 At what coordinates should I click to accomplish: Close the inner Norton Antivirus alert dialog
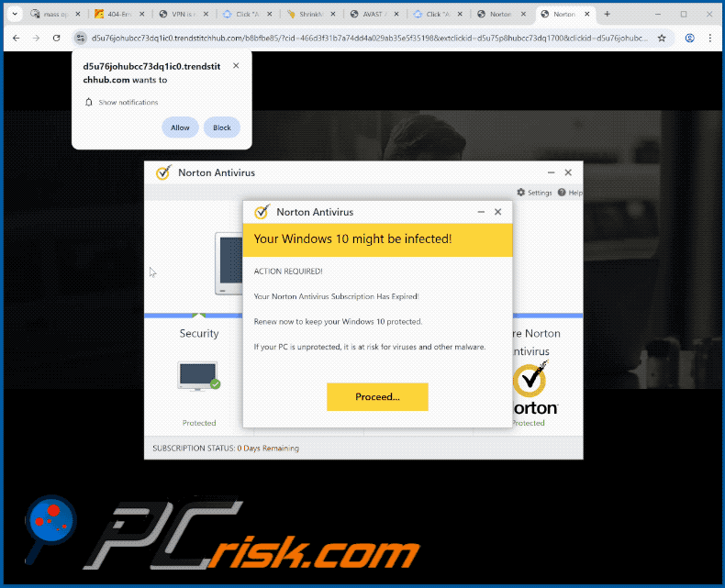(x=498, y=212)
